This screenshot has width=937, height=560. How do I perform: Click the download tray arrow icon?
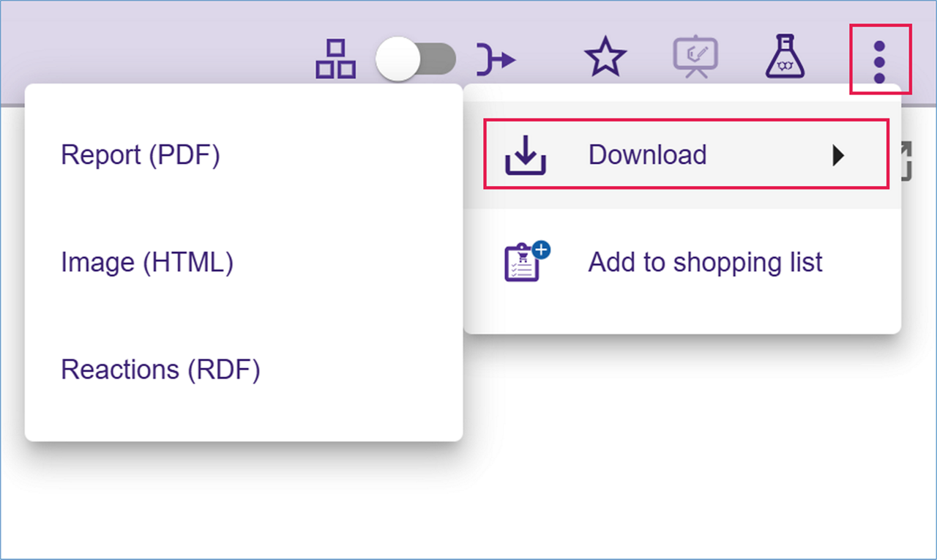pyautogui.click(x=525, y=155)
